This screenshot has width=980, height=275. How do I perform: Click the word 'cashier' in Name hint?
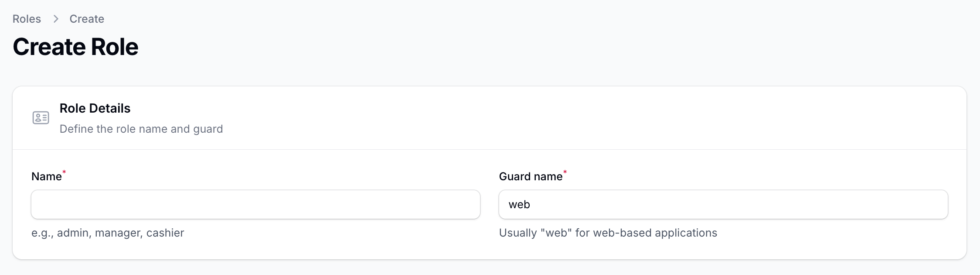tap(165, 233)
